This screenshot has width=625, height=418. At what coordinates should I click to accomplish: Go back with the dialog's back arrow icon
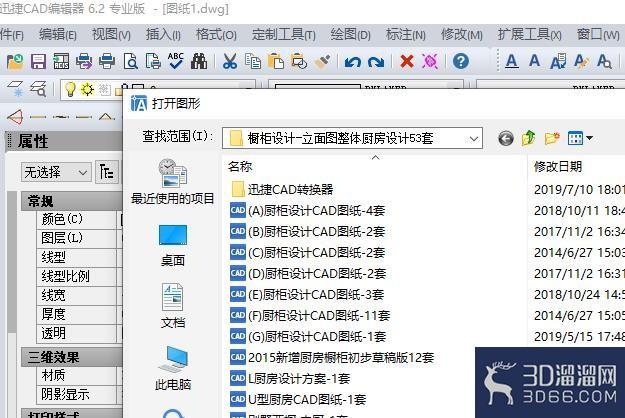(x=506, y=138)
